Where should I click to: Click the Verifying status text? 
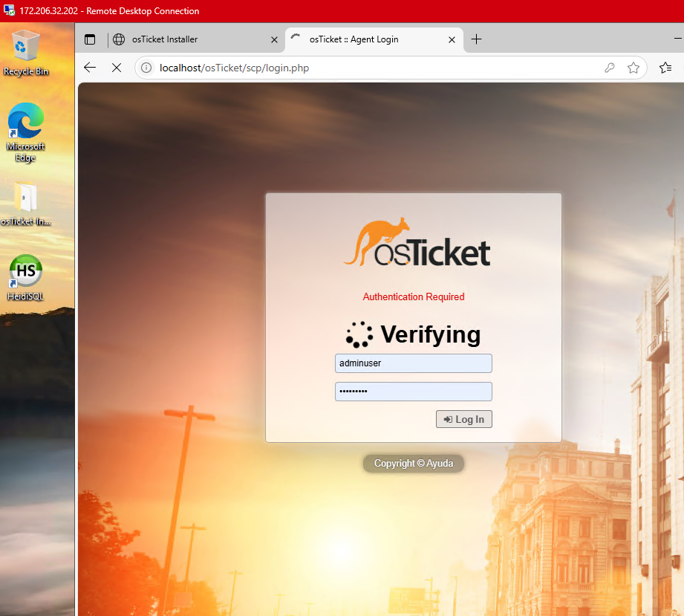(x=430, y=335)
